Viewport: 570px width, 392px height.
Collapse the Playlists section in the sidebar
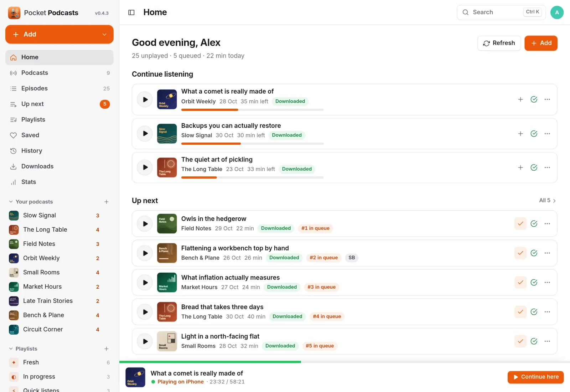(11, 349)
